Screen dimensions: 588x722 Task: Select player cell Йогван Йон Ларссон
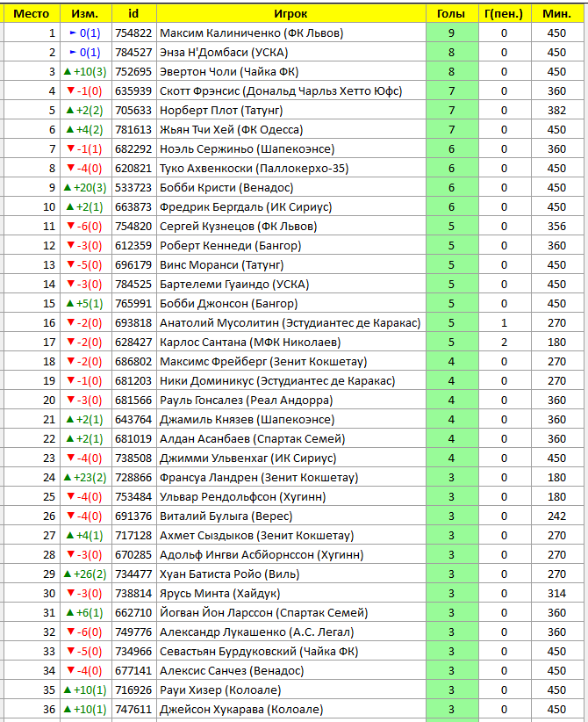point(291,613)
